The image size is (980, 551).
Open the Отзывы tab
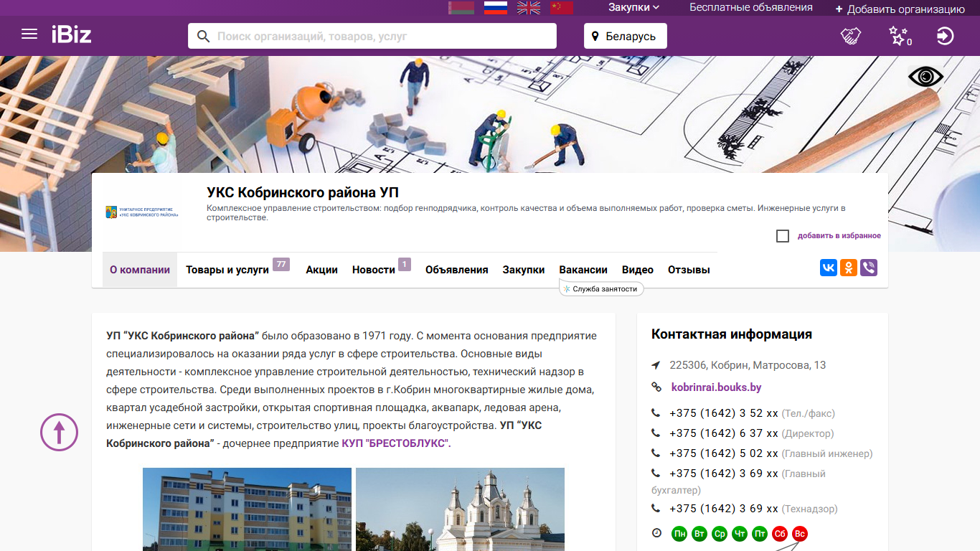point(689,270)
